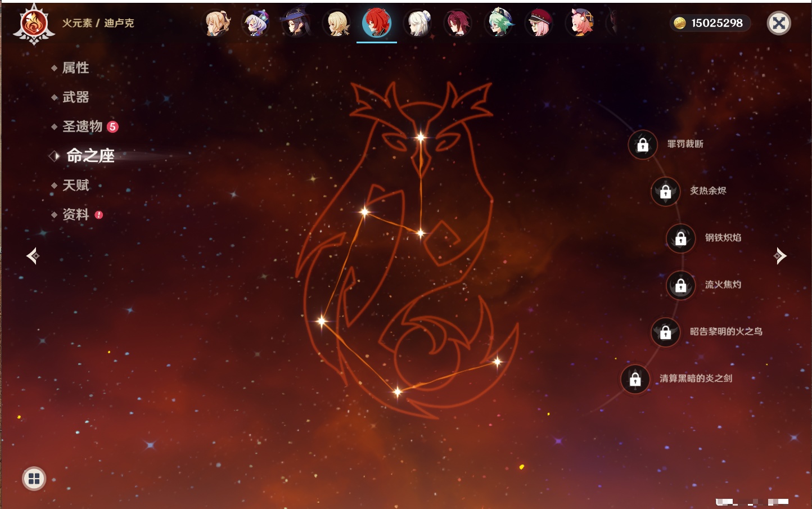Click the star on the owl's forehead
The width and height of the screenshot is (812, 509).
421,137
